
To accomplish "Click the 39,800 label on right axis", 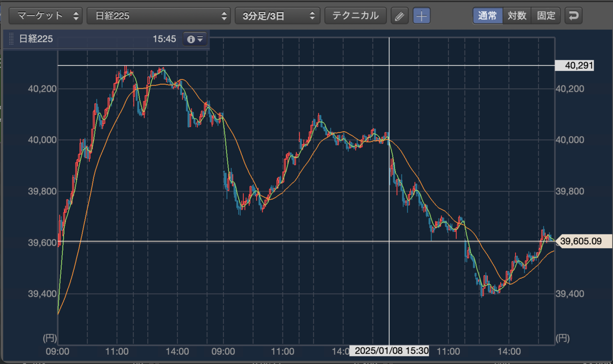I will click(x=571, y=191).
